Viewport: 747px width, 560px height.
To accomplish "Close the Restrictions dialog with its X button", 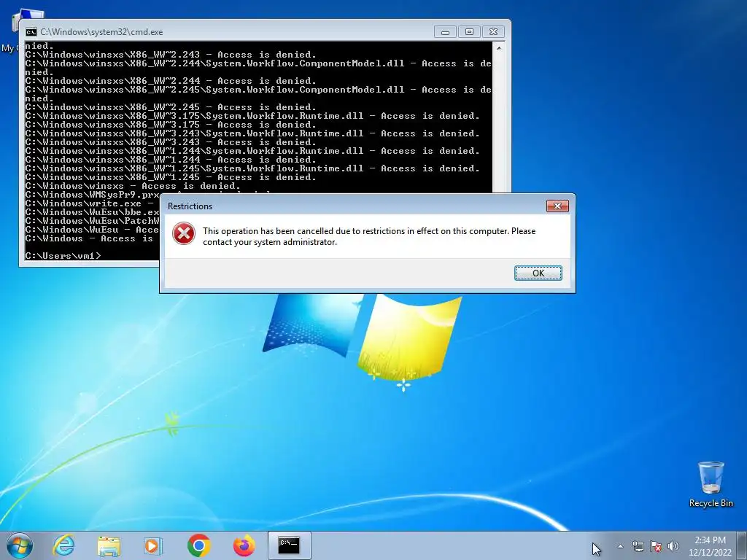I will [x=557, y=206].
